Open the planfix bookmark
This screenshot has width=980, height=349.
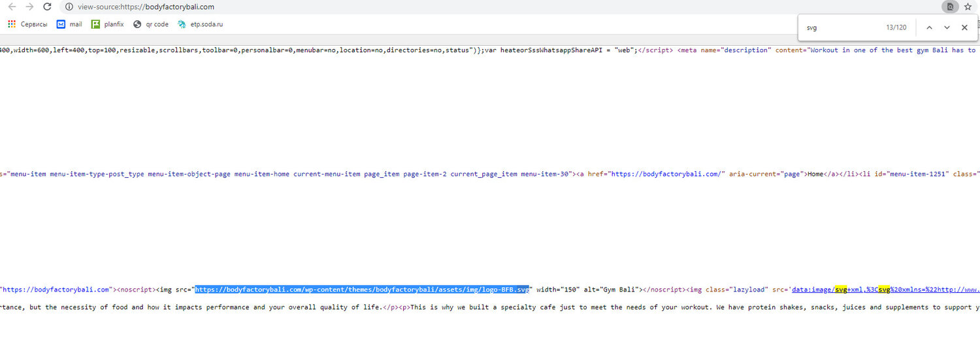coord(108,24)
